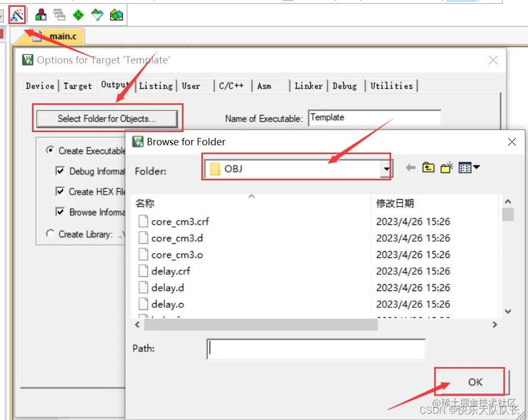This screenshot has height=420, width=528.
Task: Close the Browse for Folder dialog
Action: click(512, 142)
